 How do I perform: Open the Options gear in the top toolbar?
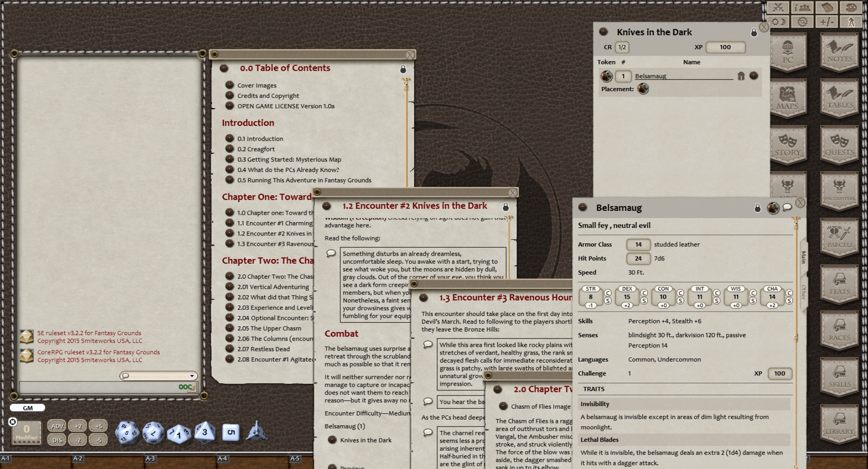pos(802,21)
